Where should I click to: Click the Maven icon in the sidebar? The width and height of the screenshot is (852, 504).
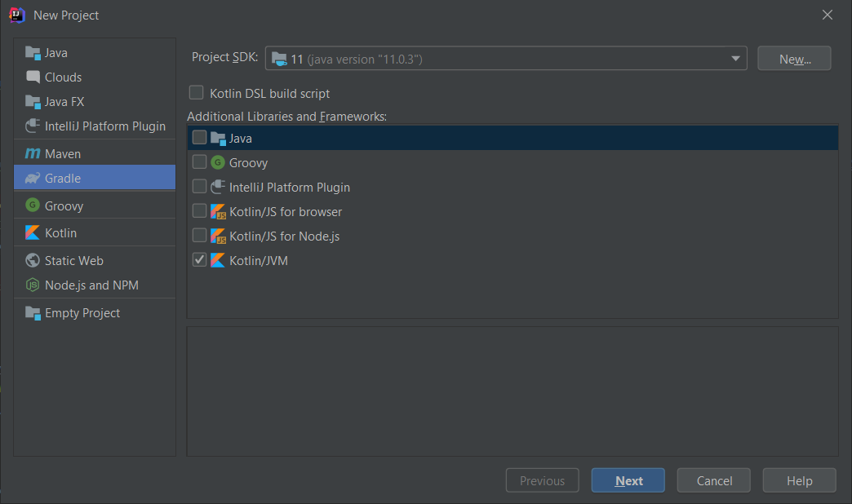coord(33,153)
